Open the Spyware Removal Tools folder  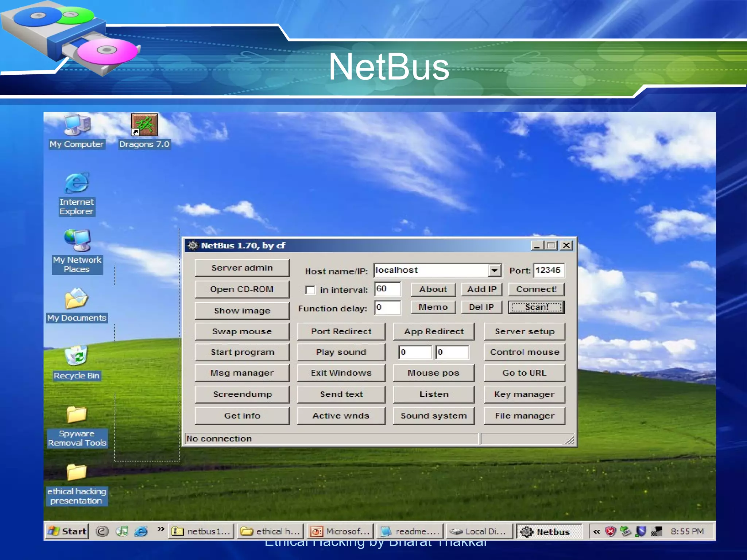(77, 415)
